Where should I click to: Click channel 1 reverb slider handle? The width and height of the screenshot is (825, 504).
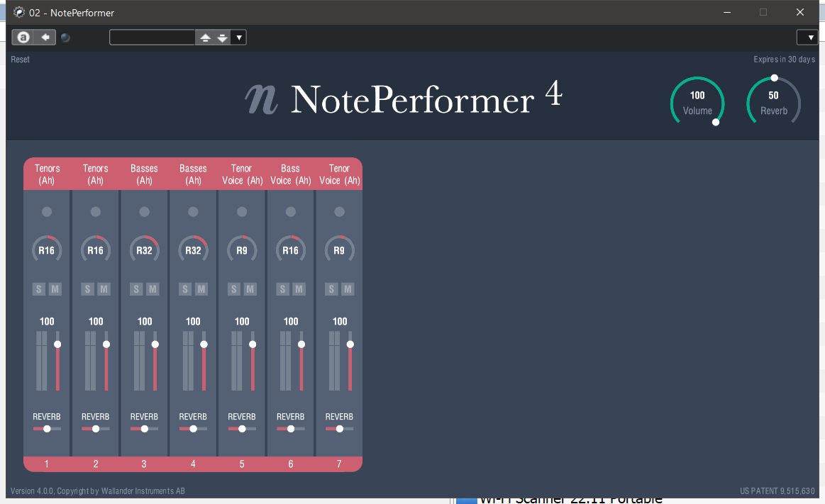tap(47, 429)
